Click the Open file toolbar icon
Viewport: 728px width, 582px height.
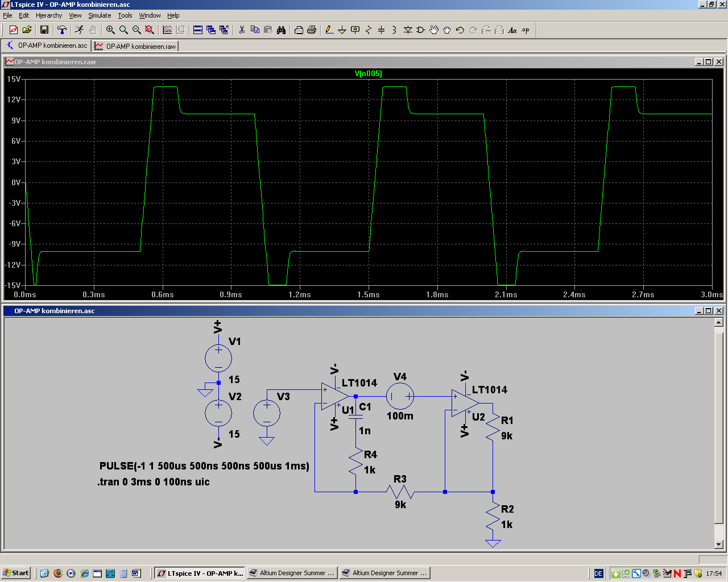click(x=27, y=30)
